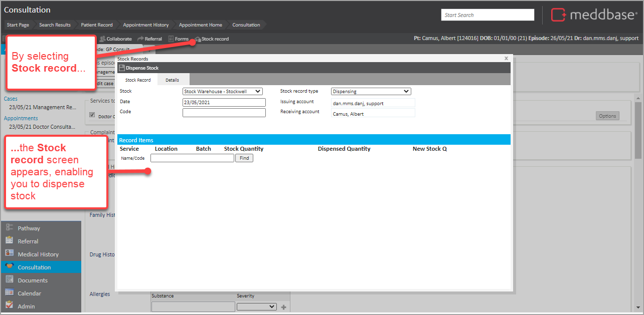Open Medical History via its sidebar icon
644x315 pixels.
tap(10, 254)
